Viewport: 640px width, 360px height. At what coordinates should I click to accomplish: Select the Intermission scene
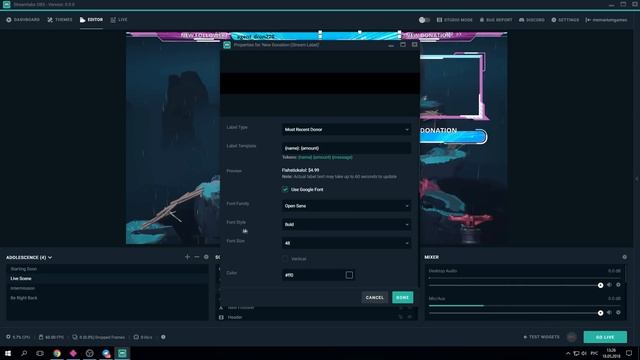(107, 288)
